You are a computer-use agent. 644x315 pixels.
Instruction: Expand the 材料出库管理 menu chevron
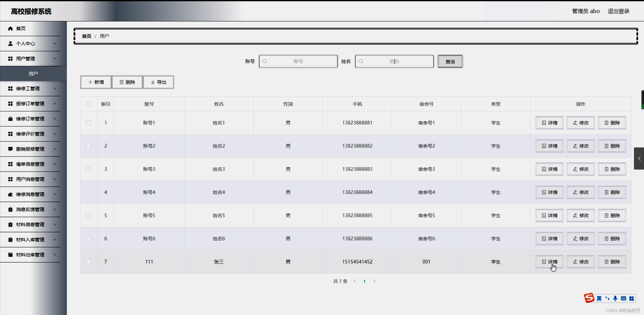point(55,255)
